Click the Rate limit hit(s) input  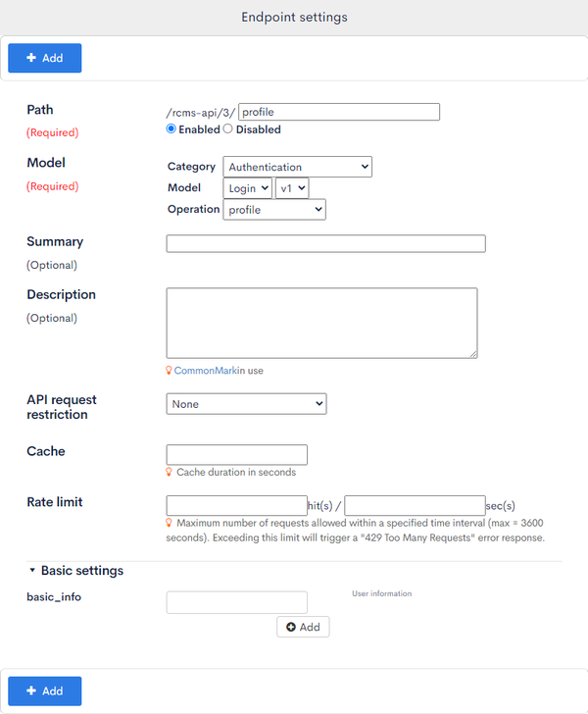(236, 505)
